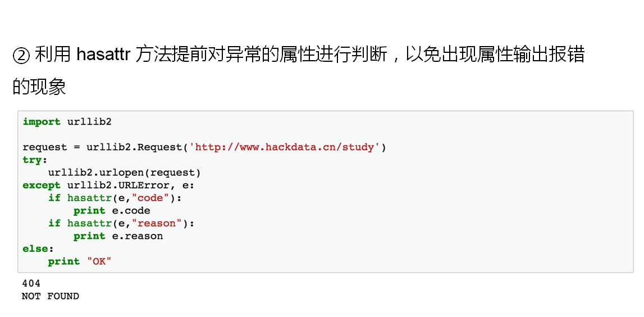
Task: Click the print e.reason statement
Action: (118, 236)
